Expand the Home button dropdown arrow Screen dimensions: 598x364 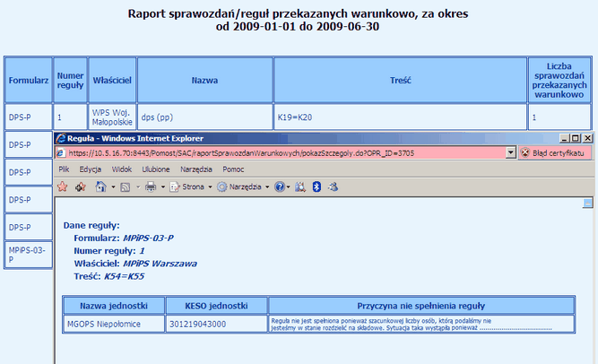[113, 186]
